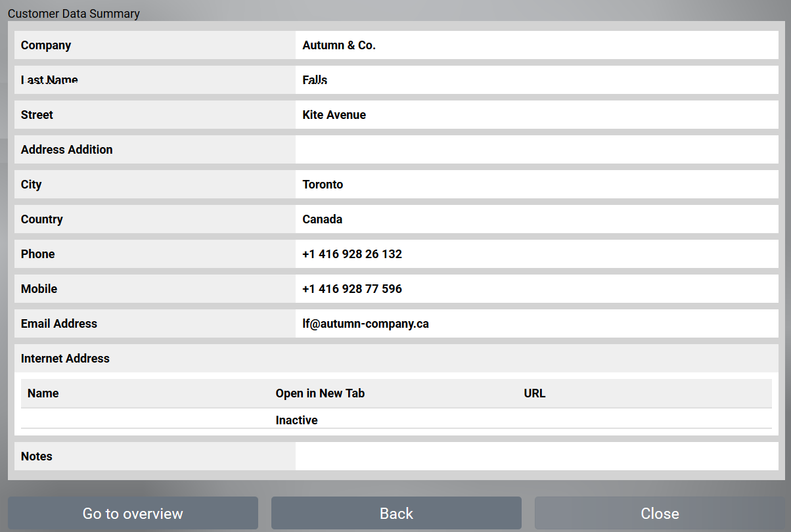
Task: Click the Mobile field label
Action: 39,289
